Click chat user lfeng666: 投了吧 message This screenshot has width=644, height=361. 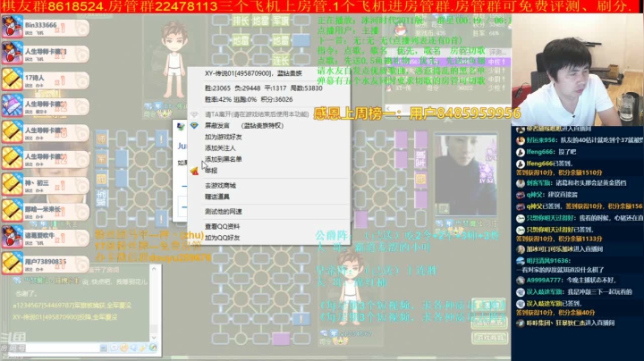547,152
